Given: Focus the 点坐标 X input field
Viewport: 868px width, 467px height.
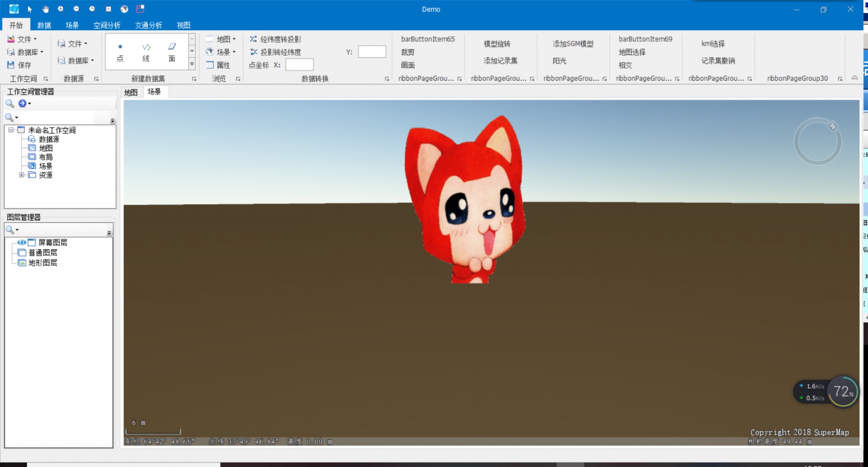Looking at the screenshot, I should click(x=299, y=65).
